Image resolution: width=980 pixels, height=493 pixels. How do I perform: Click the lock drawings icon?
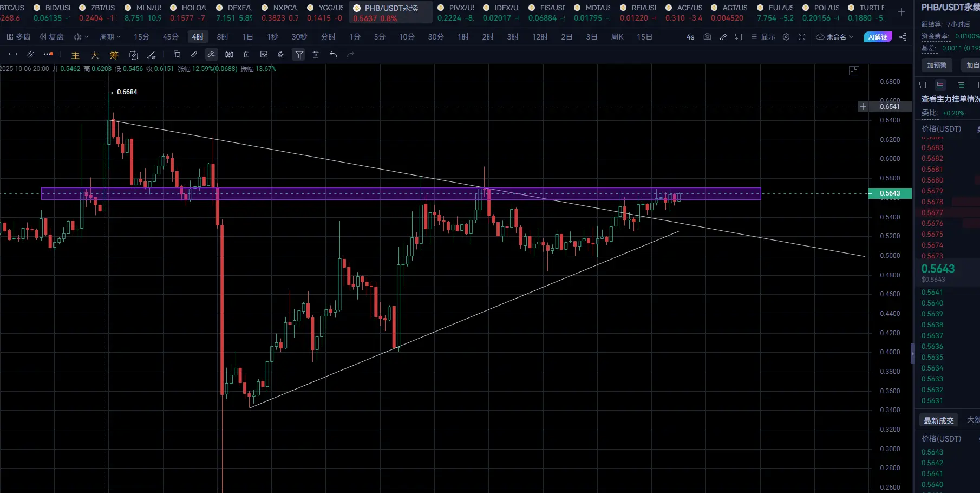point(246,54)
